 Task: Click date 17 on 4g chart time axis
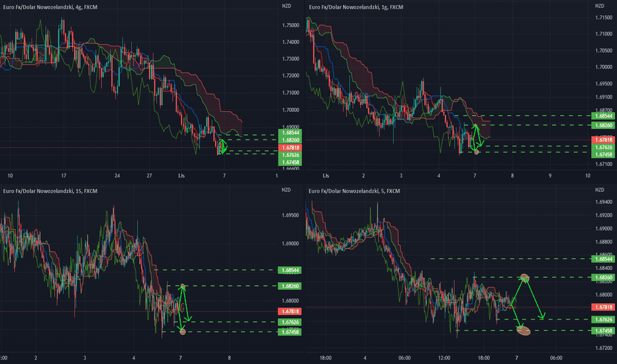(64, 176)
